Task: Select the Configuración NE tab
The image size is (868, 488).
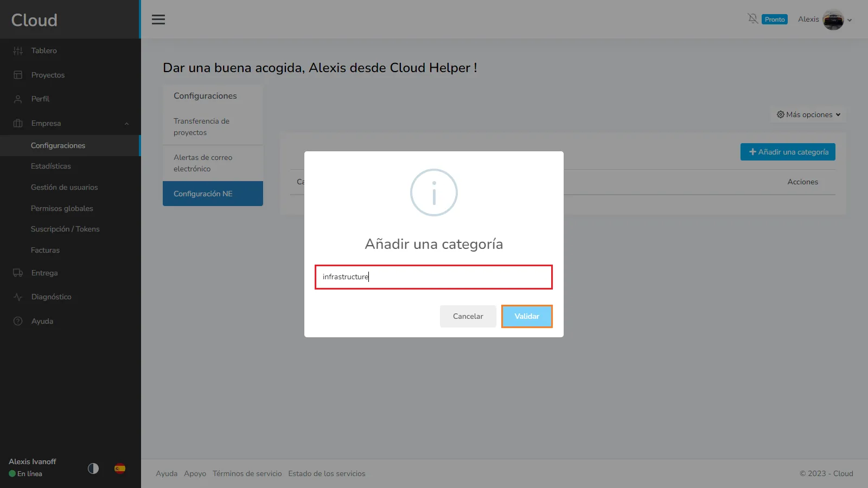Action: [x=213, y=194]
